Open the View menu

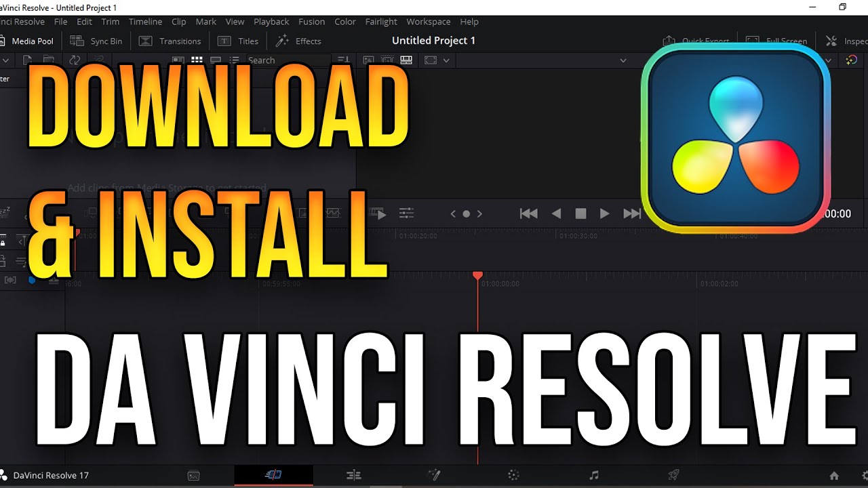click(x=235, y=22)
